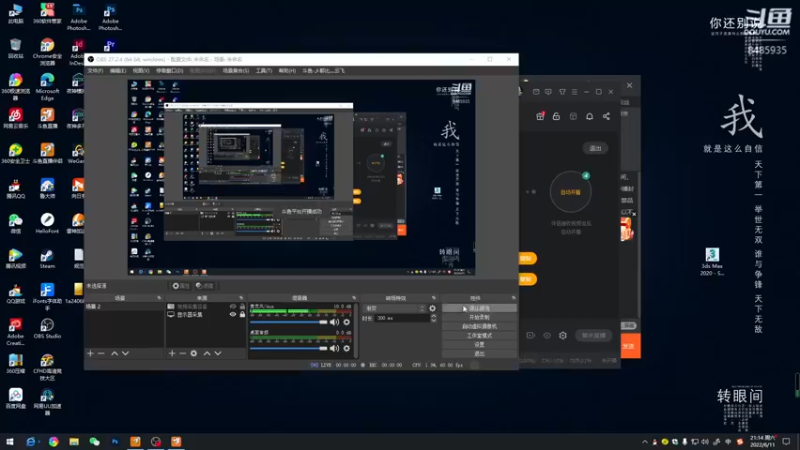The height and width of the screenshot is (450, 800).
Task: Open OBS File menu
Action: [x=95, y=71]
